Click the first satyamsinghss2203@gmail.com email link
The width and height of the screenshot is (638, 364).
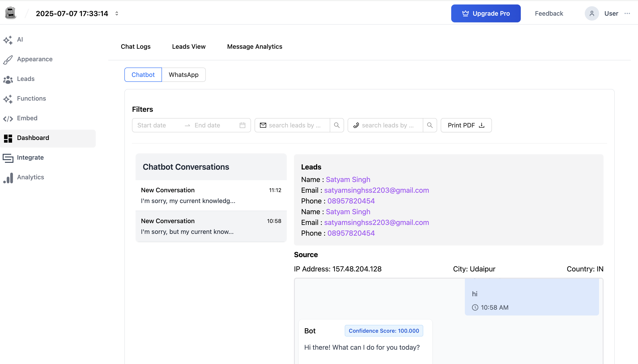(x=376, y=190)
